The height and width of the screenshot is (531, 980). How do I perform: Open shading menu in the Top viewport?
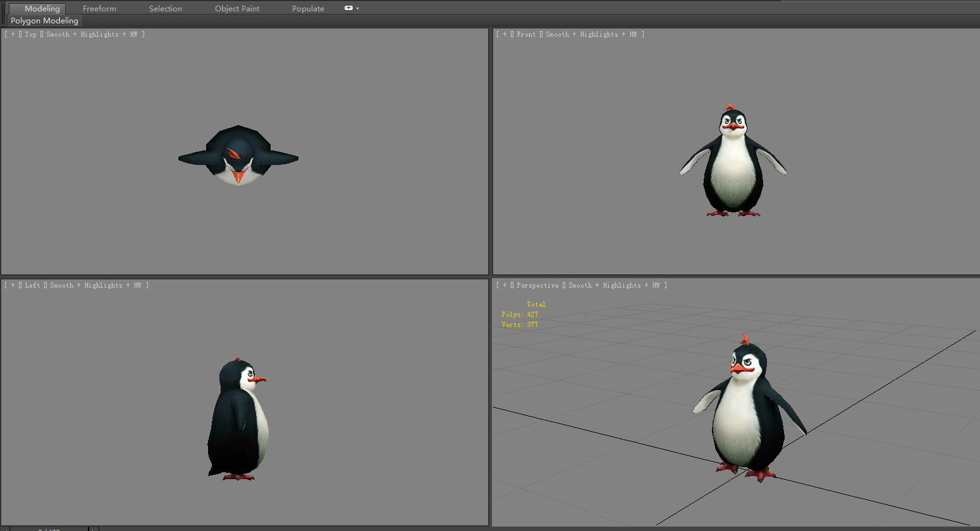[92, 35]
